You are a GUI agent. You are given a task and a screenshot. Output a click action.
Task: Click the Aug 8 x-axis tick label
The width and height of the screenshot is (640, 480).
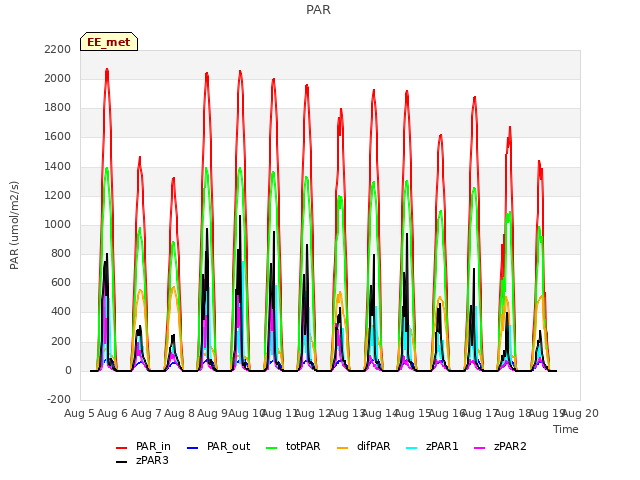click(x=179, y=413)
